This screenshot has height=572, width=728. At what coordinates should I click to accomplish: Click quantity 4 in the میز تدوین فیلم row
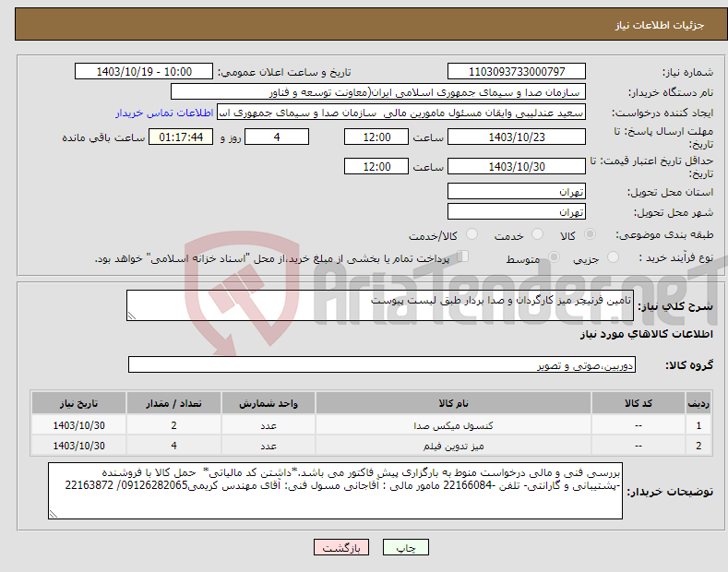173,446
